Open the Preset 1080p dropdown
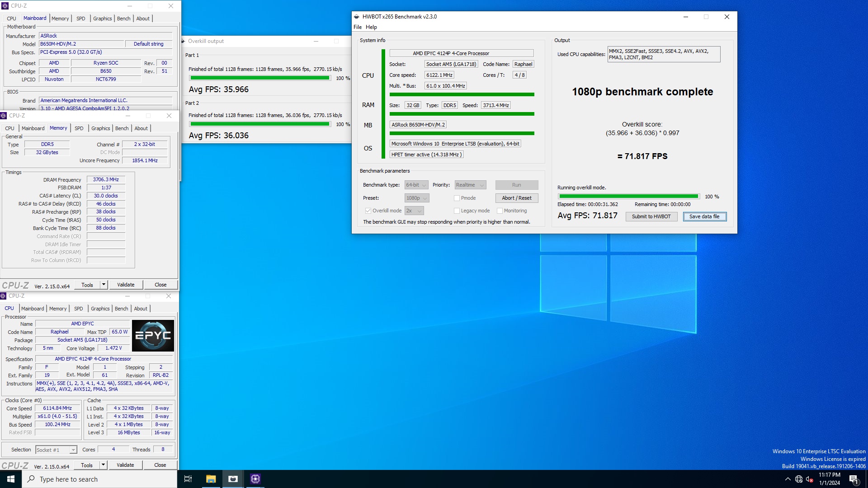The width and height of the screenshot is (868, 488). [416, 198]
